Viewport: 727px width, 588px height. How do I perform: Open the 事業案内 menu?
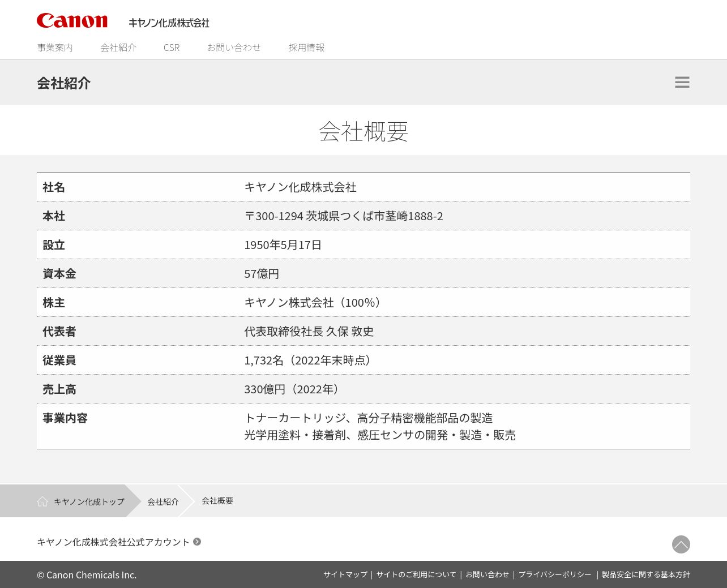pyautogui.click(x=55, y=48)
